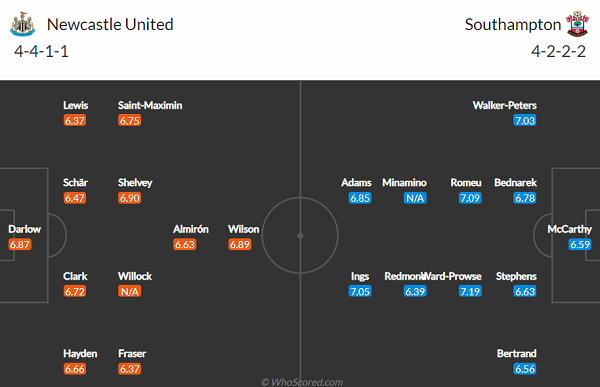The image size is (600, 387).
Task: Select Saint-Maximin's 6.75 rating badge
Action: pyautogui.click(x=129, y=121)
